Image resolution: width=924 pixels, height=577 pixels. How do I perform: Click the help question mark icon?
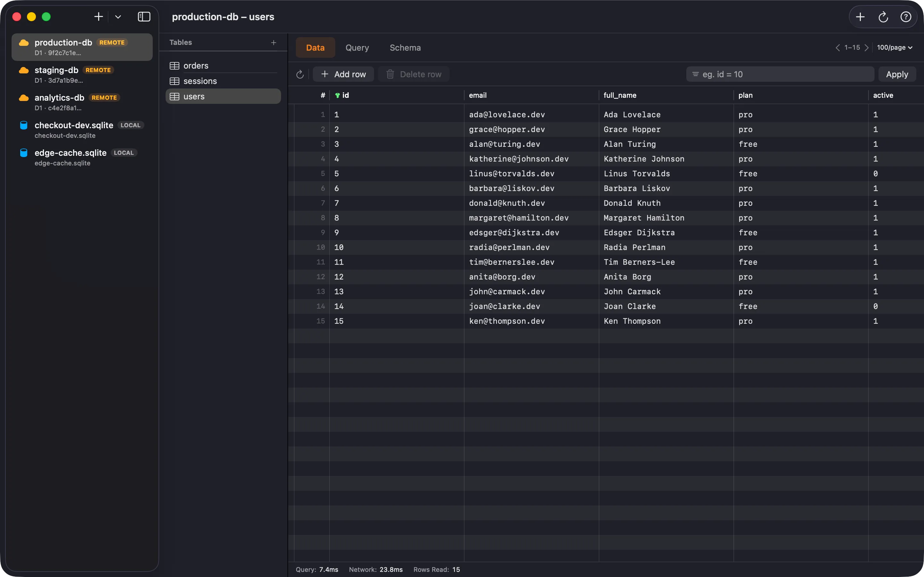click(x=906, y=17)
